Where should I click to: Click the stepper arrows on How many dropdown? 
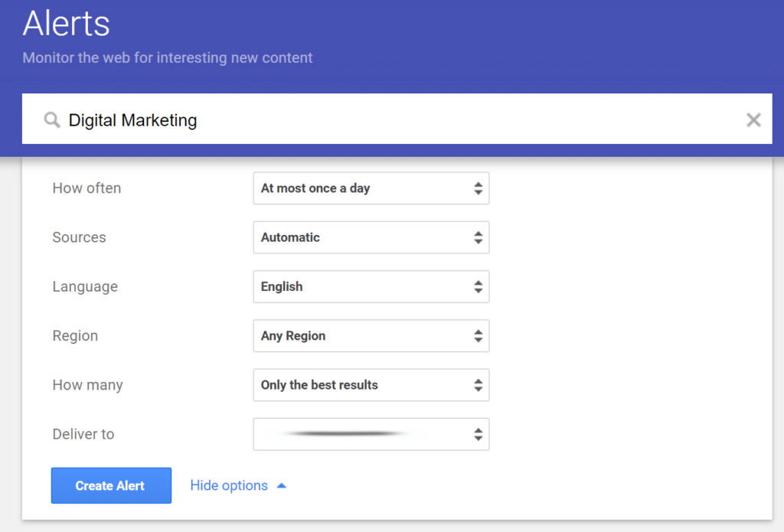480,385
